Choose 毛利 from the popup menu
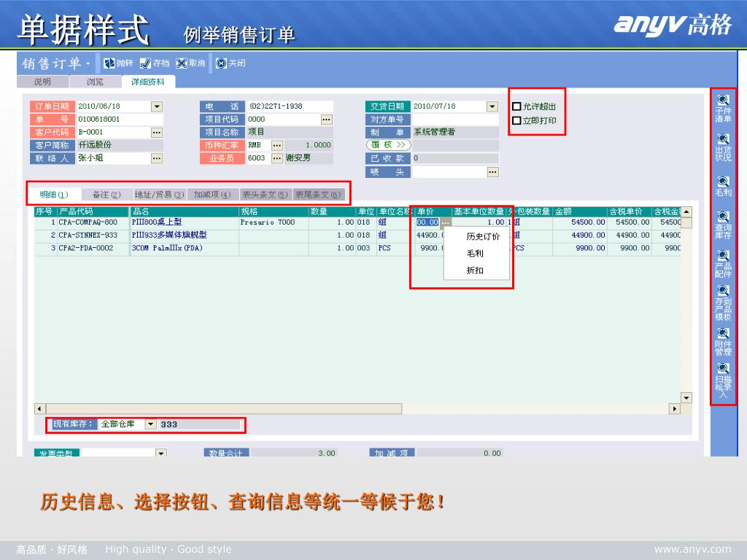 pos(474,253)
